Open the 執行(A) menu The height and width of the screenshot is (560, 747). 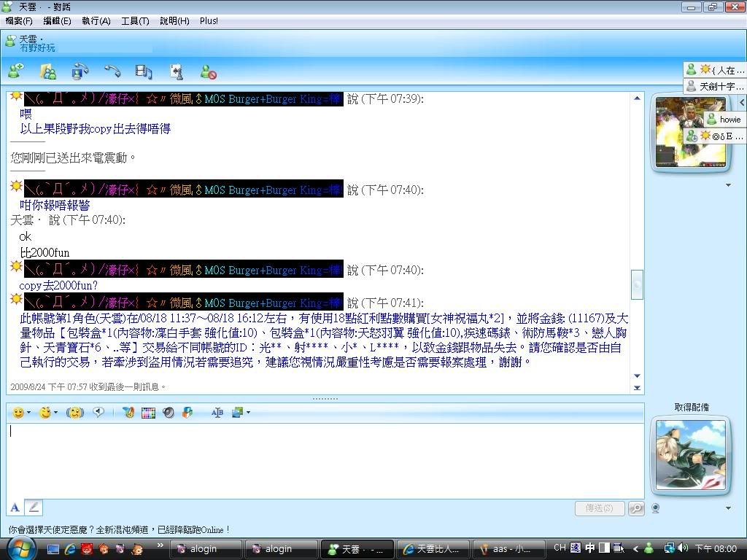click(x=96, y=21)
